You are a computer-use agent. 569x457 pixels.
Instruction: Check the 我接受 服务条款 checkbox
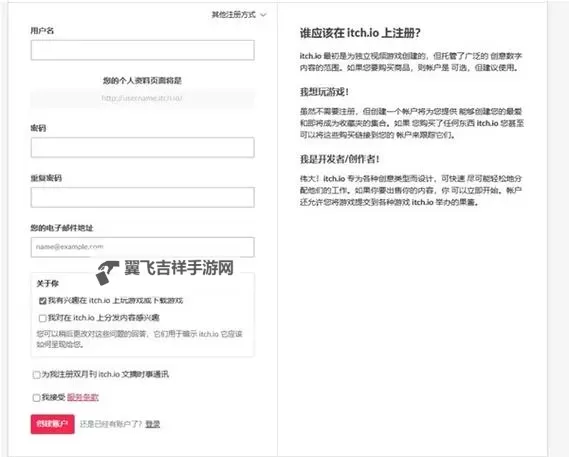(x=36, y=398)
